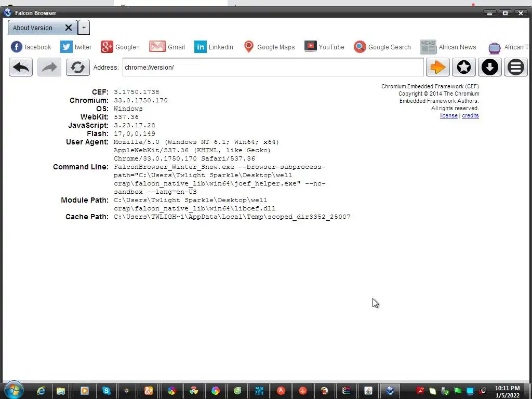Open the media player taskbar icon

click(85, 391)
